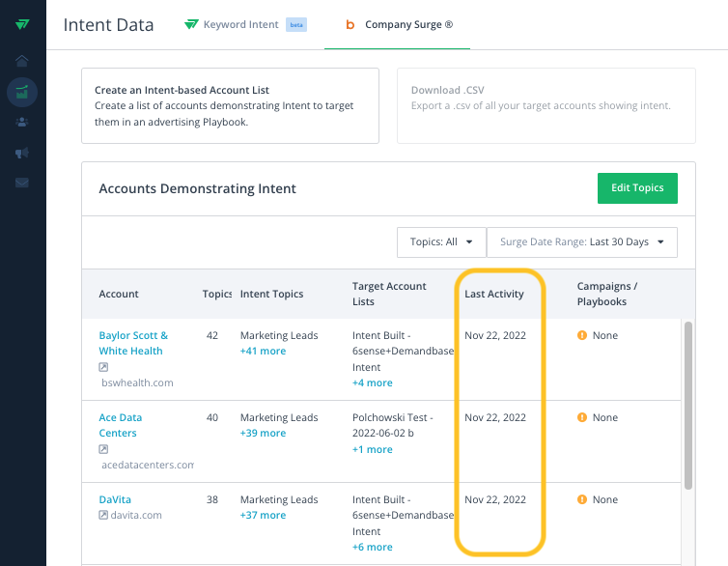This screenshot has height=566, width=728.
Task: Click Intent Built list in Baylor Scott row
Action: (403, 352)
